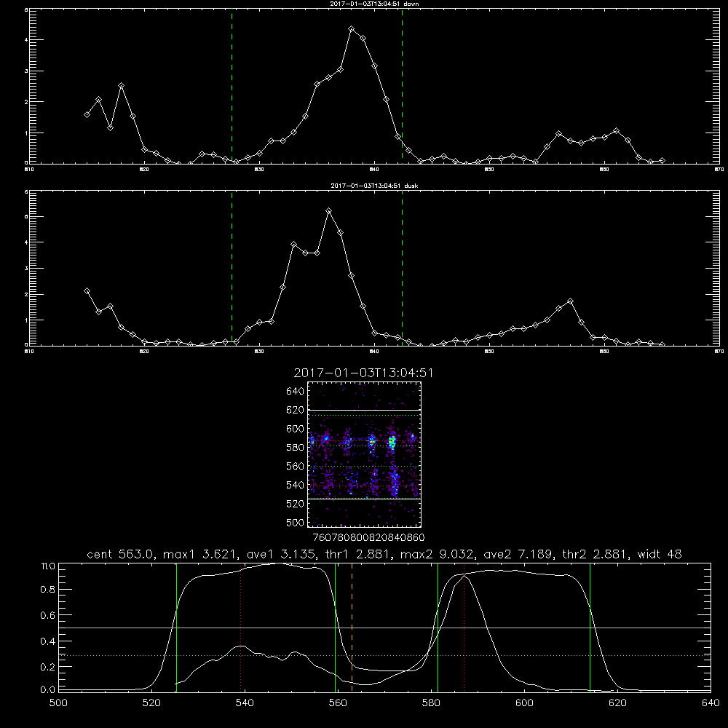
Task: Select the 'max2 9.032' value
Action: [x=438, y=554]
